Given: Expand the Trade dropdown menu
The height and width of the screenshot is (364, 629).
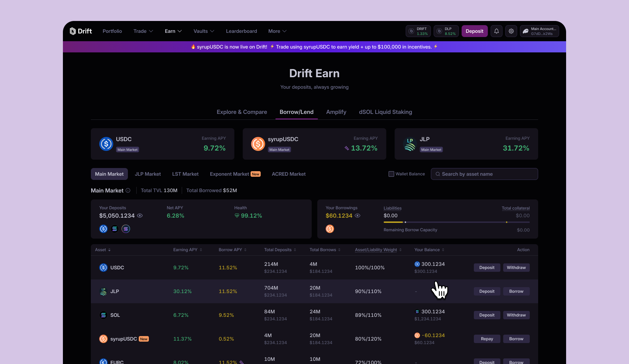Looking at the screenshot, I should [x=143, y=31].
